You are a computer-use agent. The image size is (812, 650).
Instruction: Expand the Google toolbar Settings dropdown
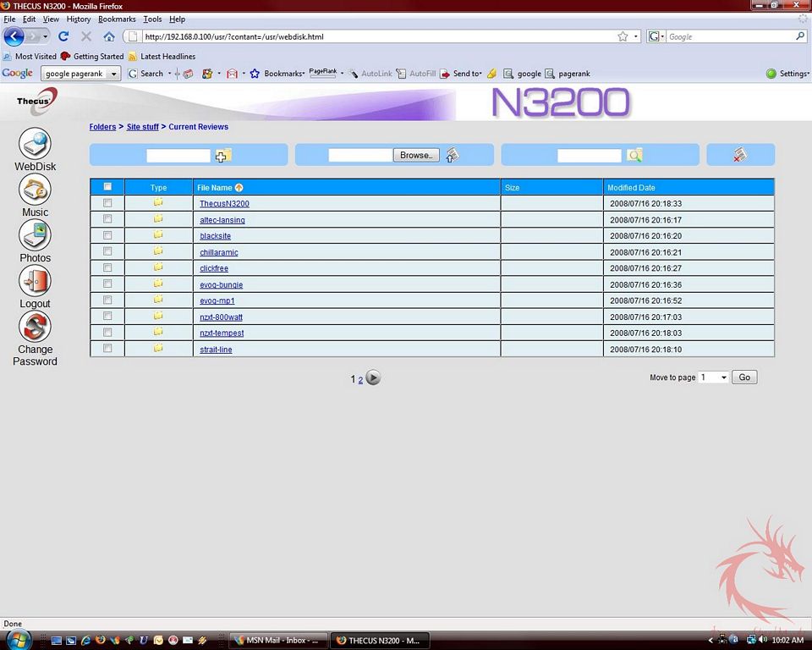(787, 74)
